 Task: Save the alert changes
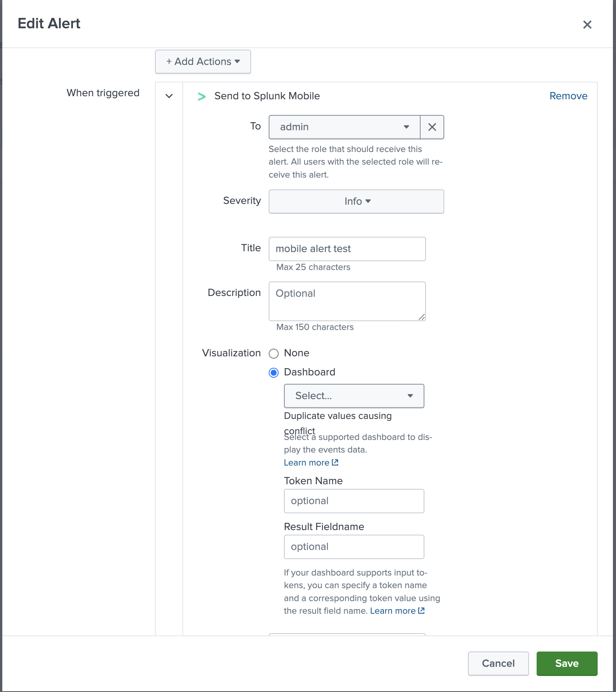coord(567,663)
